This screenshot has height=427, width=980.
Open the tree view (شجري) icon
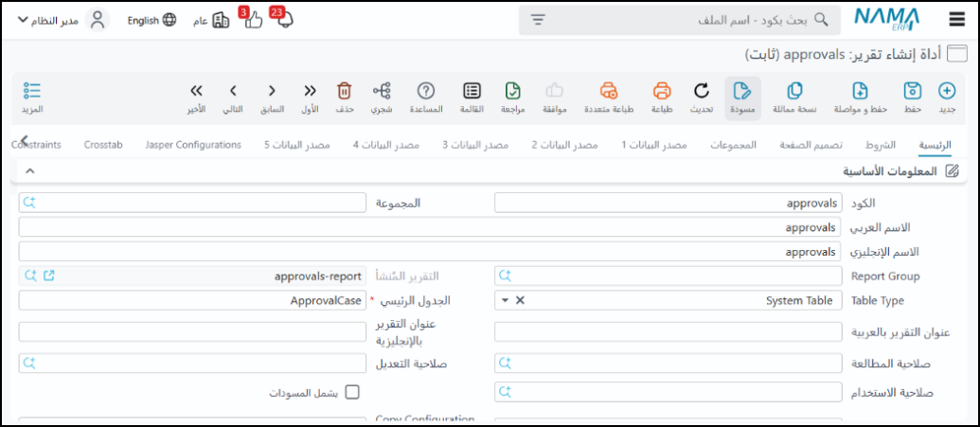pos(382,92)
